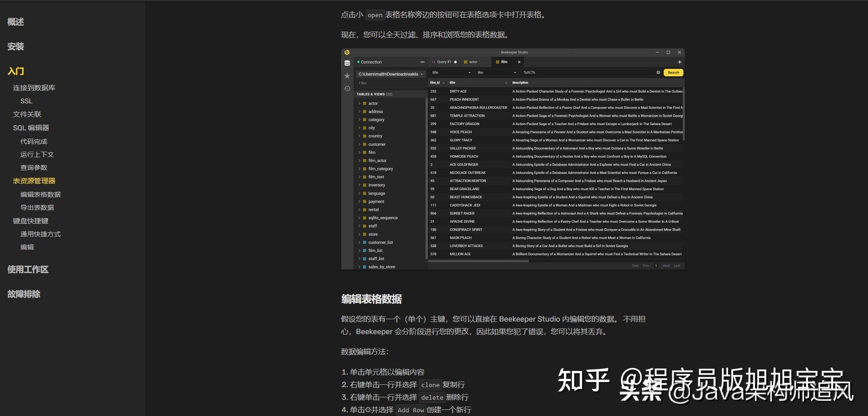Click the table icon beside payment in the tree

tap(364, 201)
